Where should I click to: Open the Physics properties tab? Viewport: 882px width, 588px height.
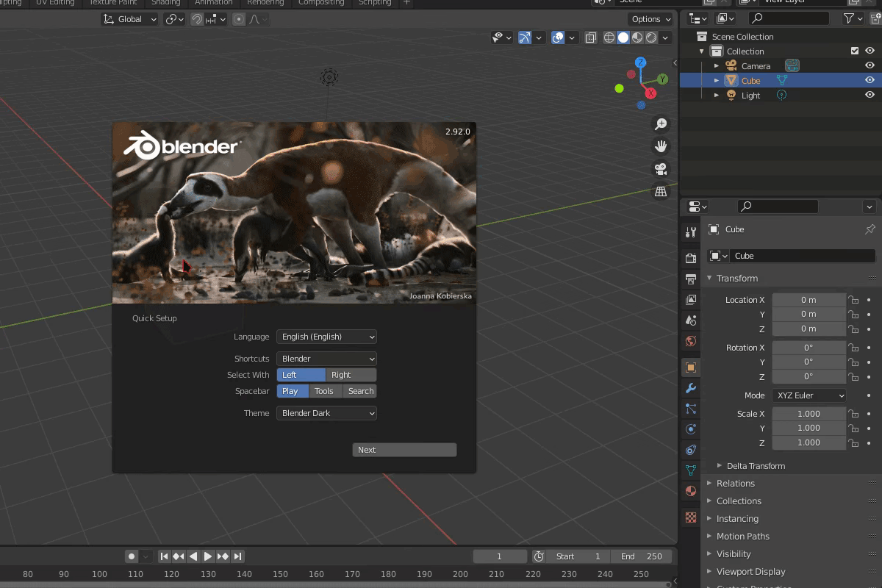click(x=690, y=429)
